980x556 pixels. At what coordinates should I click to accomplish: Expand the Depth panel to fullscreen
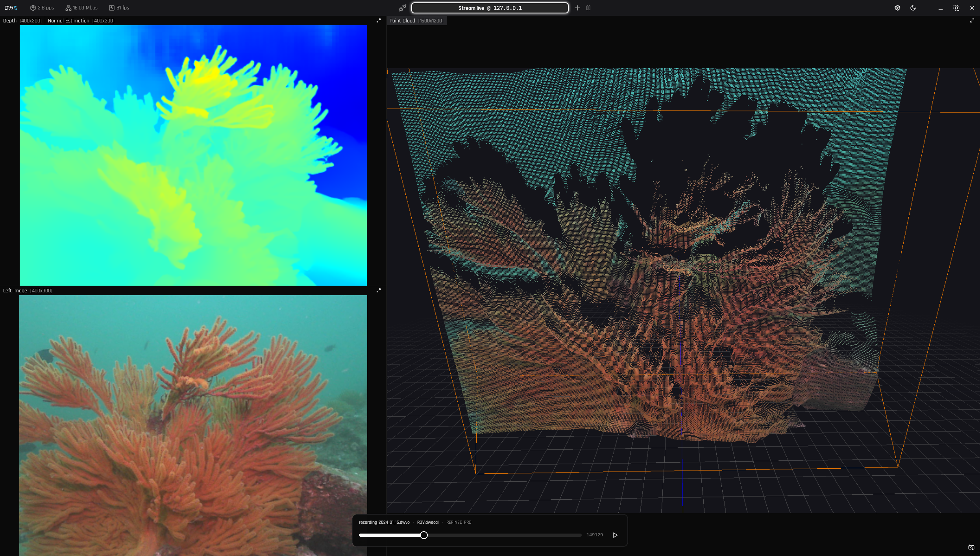(379, 20)
